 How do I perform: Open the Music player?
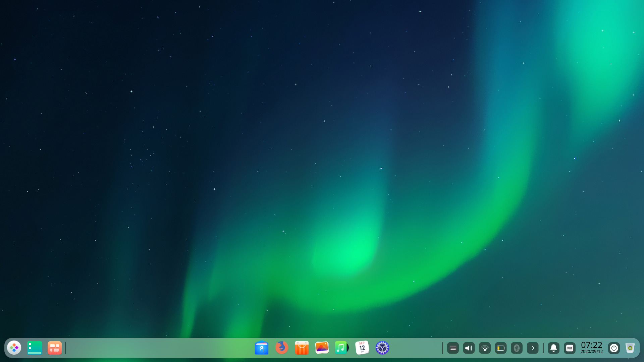tap(341, 348)
